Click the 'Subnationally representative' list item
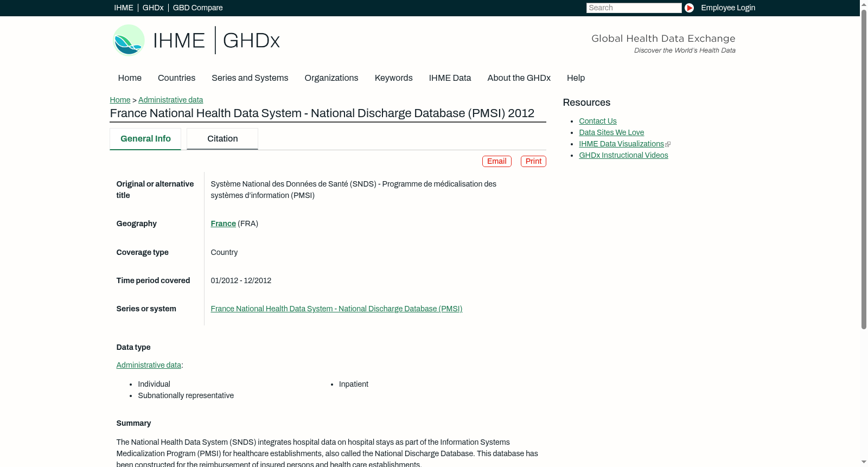This screenshot has height=467, width=868. point(186,395)
